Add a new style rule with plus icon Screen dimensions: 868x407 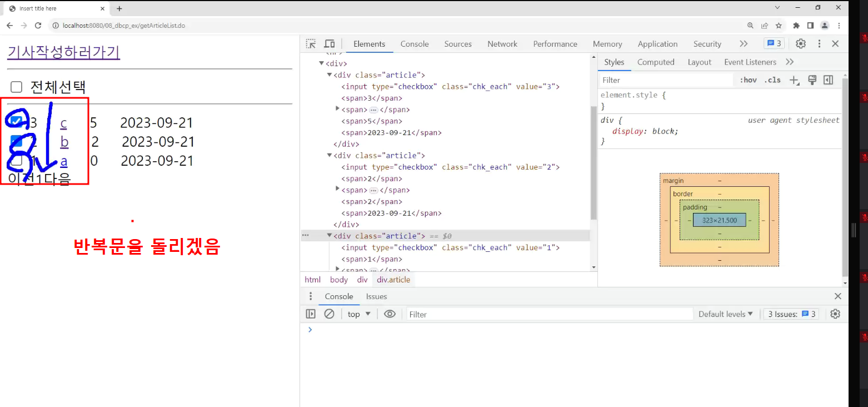coord(795,81)
